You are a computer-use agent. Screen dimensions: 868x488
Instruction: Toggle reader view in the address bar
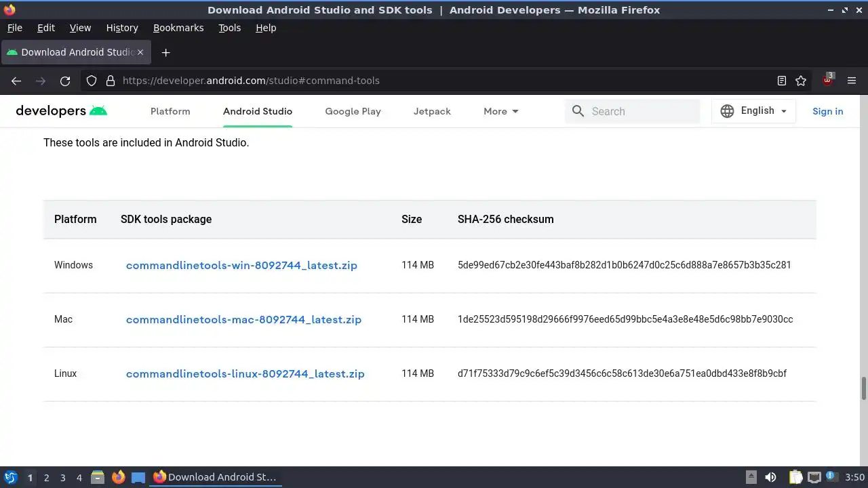782,81
